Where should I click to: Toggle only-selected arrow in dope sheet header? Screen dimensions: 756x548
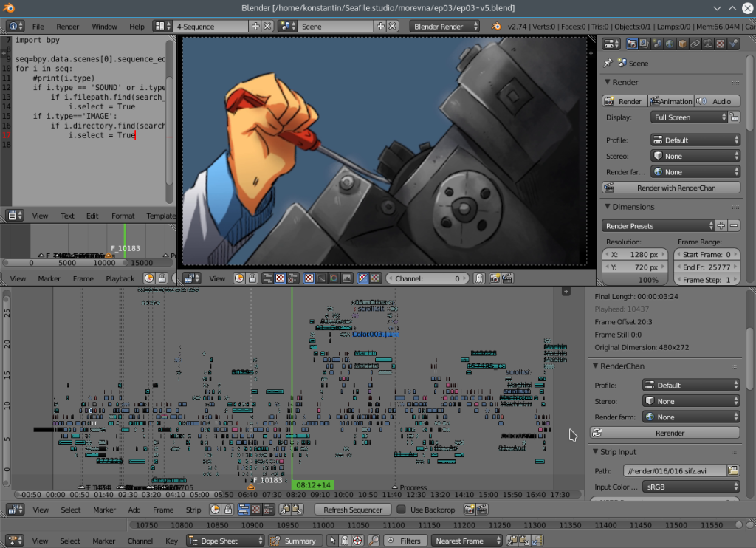pos(332,541)
